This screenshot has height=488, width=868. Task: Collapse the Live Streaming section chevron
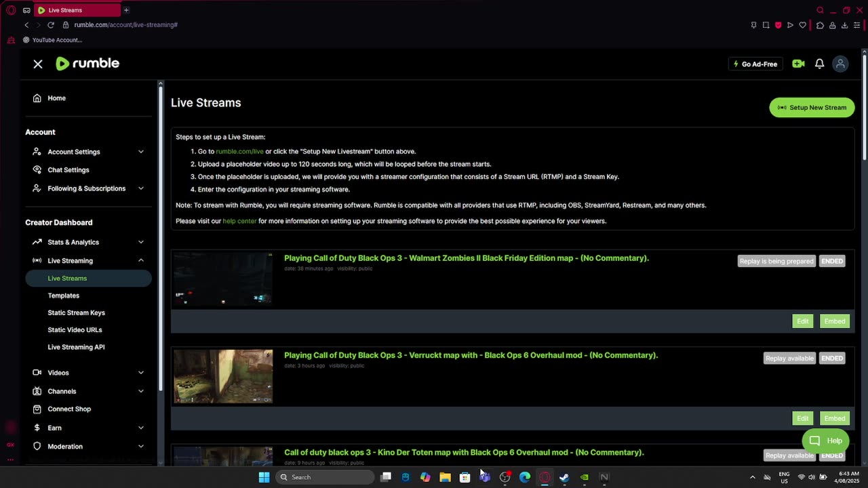pos(141,260)
